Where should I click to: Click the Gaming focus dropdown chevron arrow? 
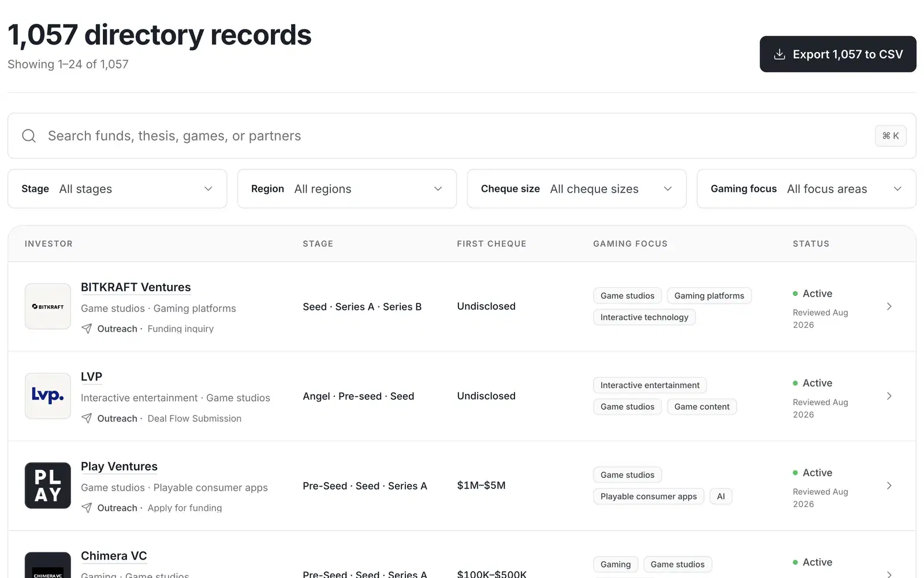(898, 189)
